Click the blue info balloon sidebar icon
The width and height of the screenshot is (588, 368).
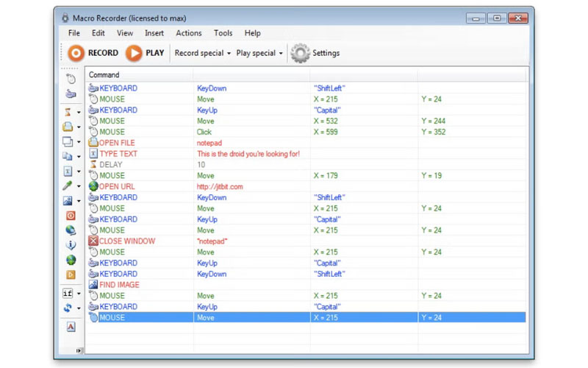[71, 245]
